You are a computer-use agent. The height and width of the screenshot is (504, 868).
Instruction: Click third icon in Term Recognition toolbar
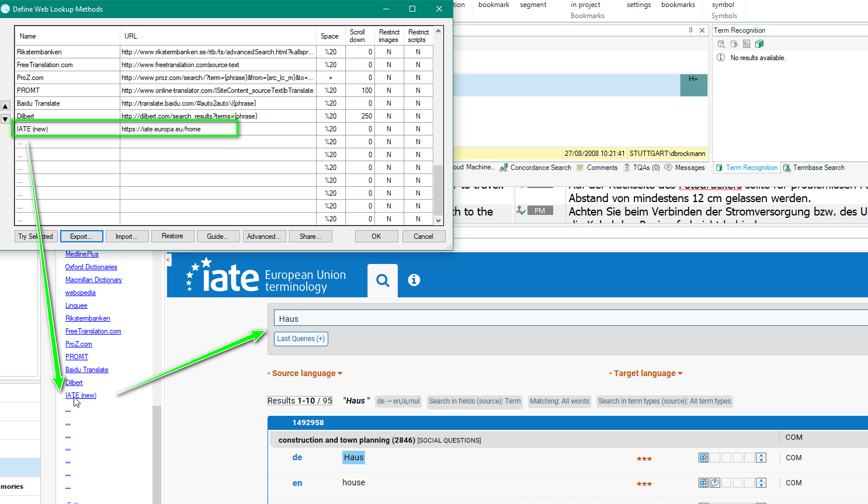[x=747, y=44]
